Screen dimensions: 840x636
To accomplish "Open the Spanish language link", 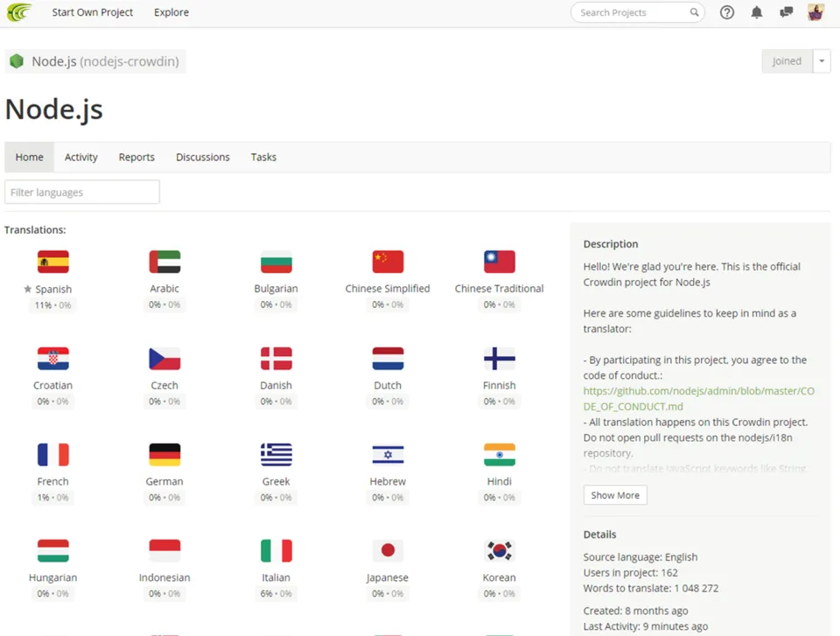I will 53,289.
